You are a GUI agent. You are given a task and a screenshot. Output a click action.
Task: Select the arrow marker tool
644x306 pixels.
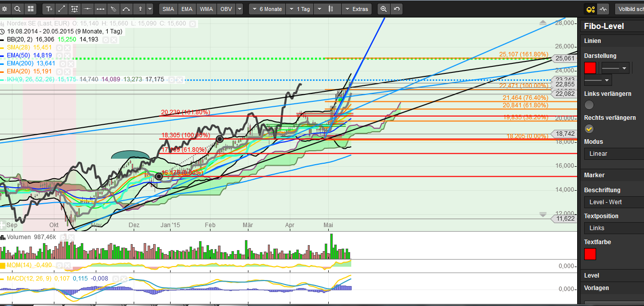139,9
